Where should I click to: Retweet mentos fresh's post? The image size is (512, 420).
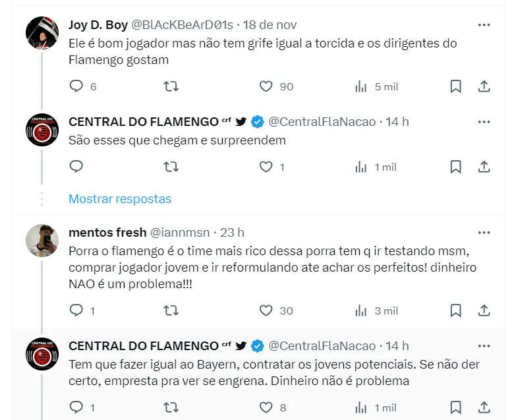(x=171, y=311)
